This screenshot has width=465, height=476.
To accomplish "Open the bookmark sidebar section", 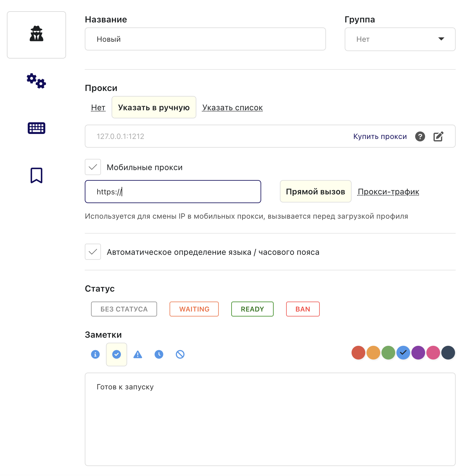I will tap(36, 175).
